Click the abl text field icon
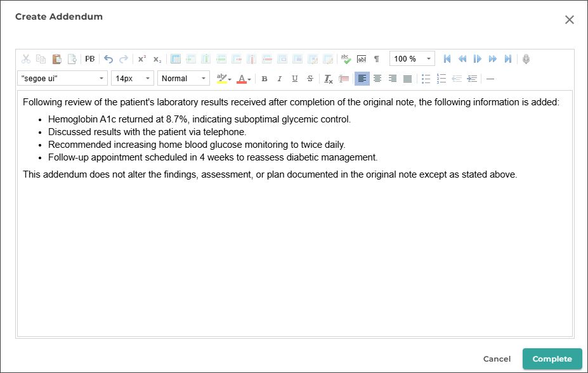 coord(362,59)
